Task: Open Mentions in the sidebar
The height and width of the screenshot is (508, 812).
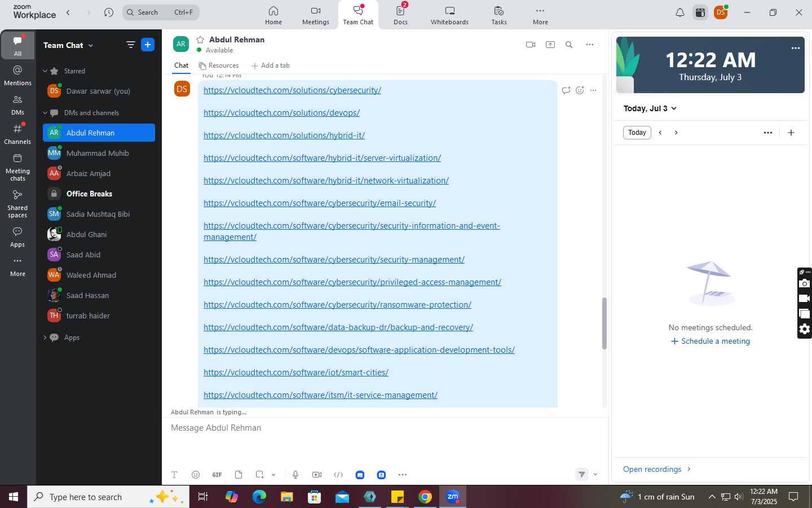Action: coord(17,76)
